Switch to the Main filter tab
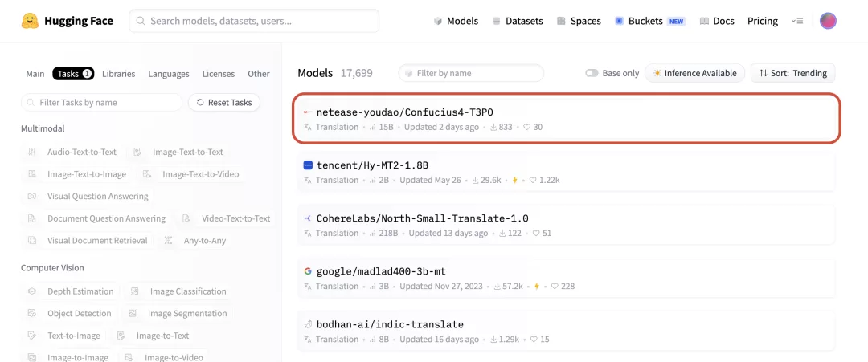868x362 pixels. [x=35, y=74]
